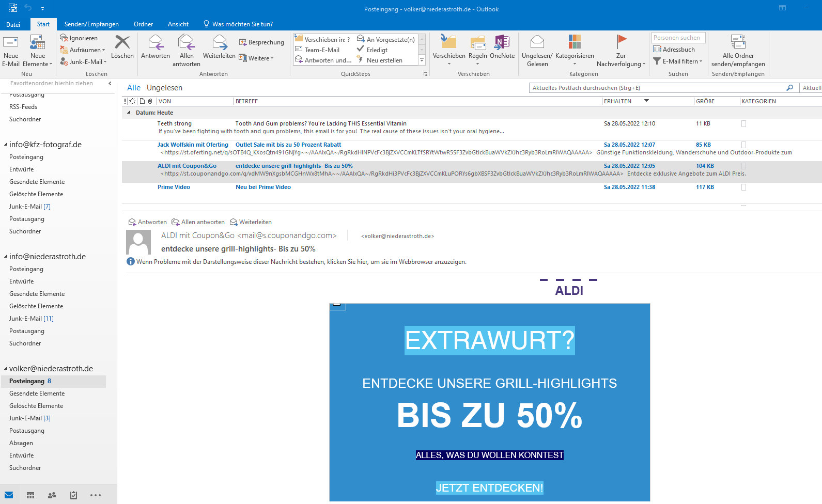Expand the QuickSteps gallery dropdown
The height and width of the screenshot is (504, 822).
tap(422, 60)
